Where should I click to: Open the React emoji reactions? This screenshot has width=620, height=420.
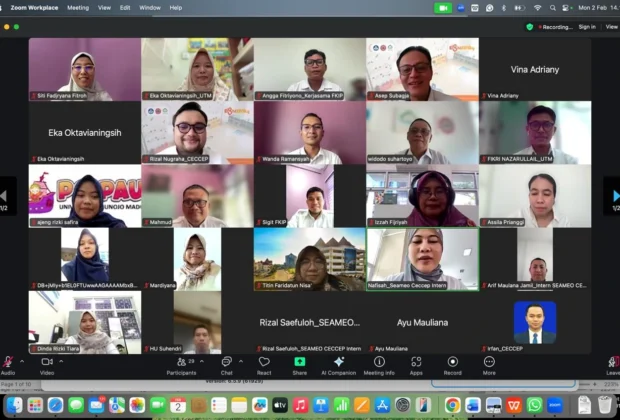tap(264, 364)
